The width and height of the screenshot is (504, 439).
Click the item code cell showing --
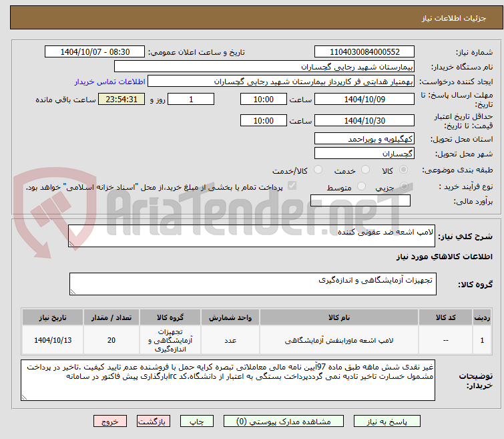[445, 340]
